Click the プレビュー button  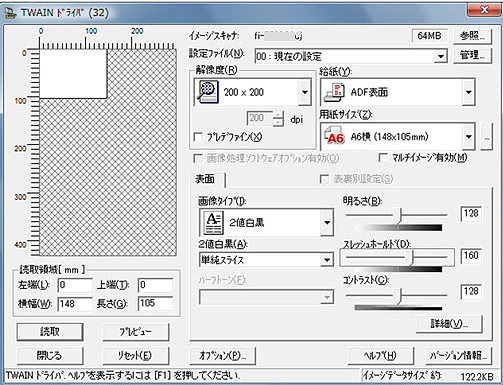135,332
